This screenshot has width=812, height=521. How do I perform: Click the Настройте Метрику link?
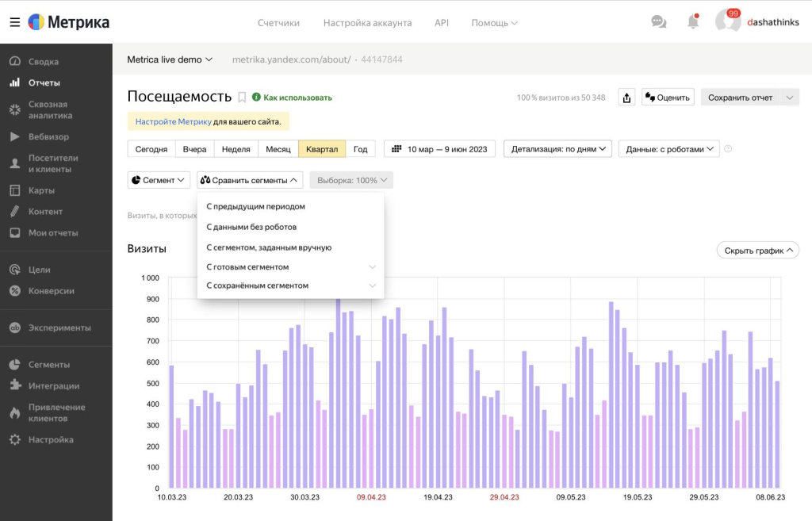[173, 121]
